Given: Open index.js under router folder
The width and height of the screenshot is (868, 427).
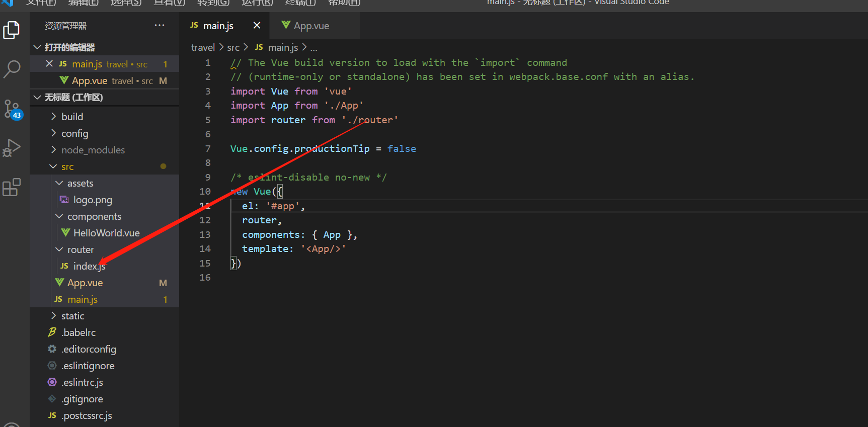Looking at the screenshot, I should click(104, 266).
